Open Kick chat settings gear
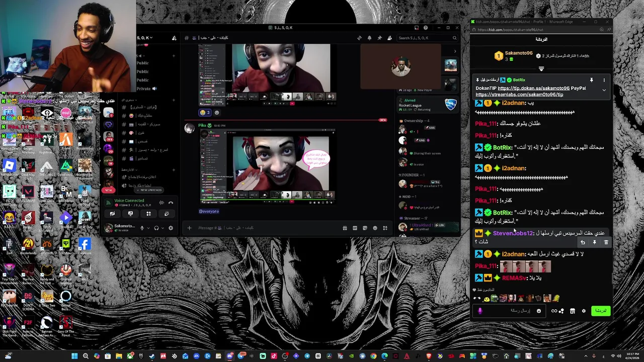Image resolution: width=644 pixels, height=362 pixels. [584, 311]
